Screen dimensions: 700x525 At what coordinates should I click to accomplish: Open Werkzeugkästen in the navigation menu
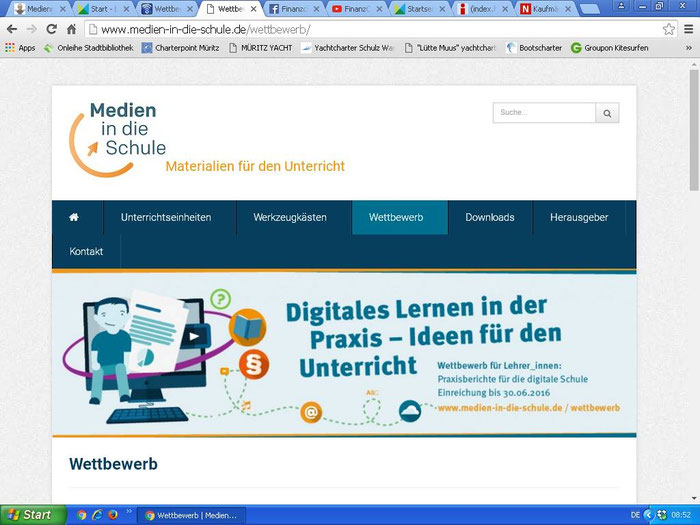click(290, 217)
